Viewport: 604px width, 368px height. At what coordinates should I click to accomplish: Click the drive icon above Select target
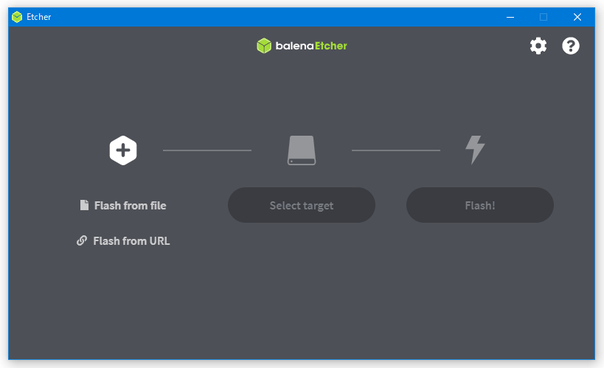click(302, 150)
